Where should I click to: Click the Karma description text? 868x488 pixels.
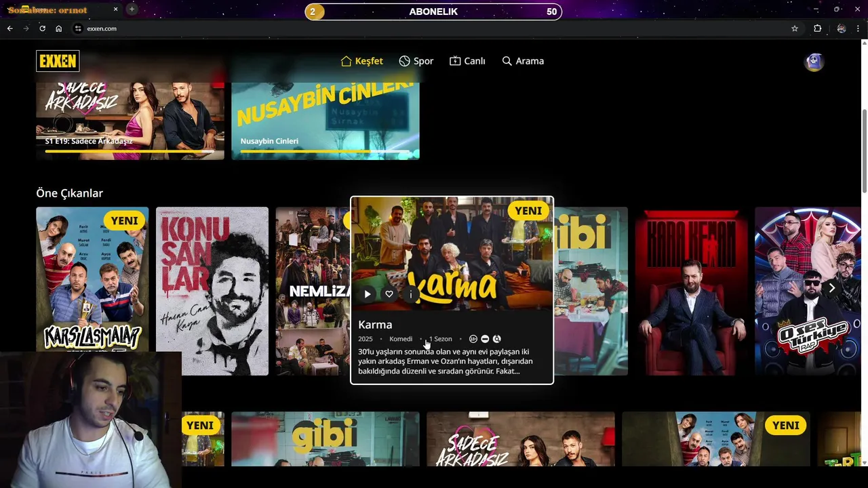coord(446,361)
